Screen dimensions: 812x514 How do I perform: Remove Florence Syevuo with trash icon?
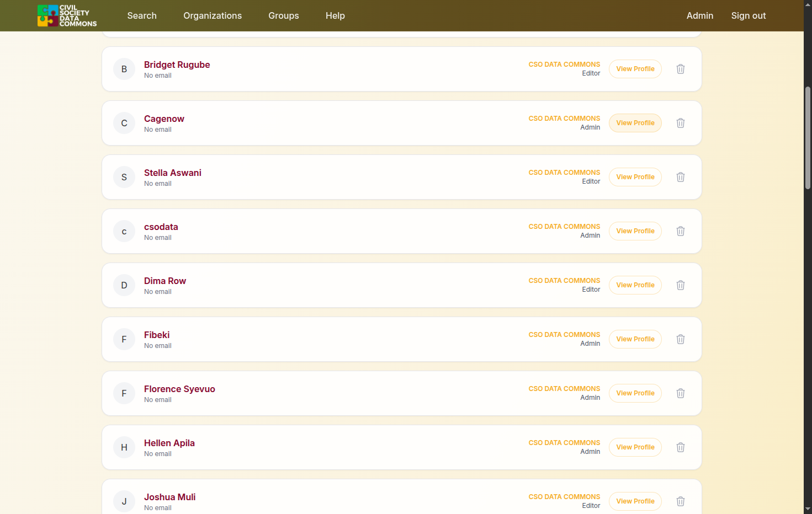(x=681, y=393)
